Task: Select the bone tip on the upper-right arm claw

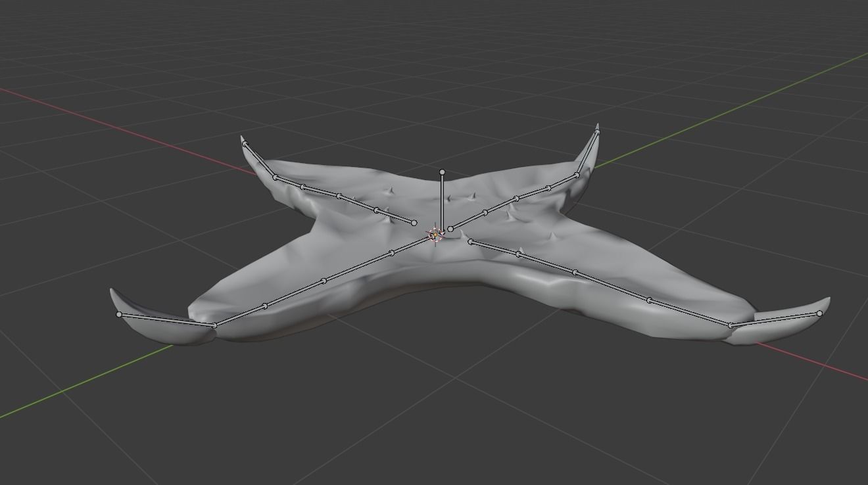Action: point(596,133)
